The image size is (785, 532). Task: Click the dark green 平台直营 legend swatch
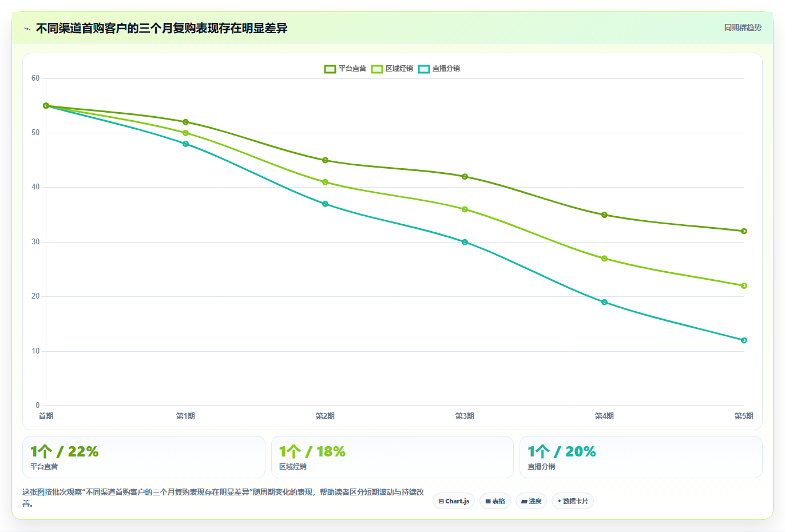pyautogui.click(x=330, y=69)
